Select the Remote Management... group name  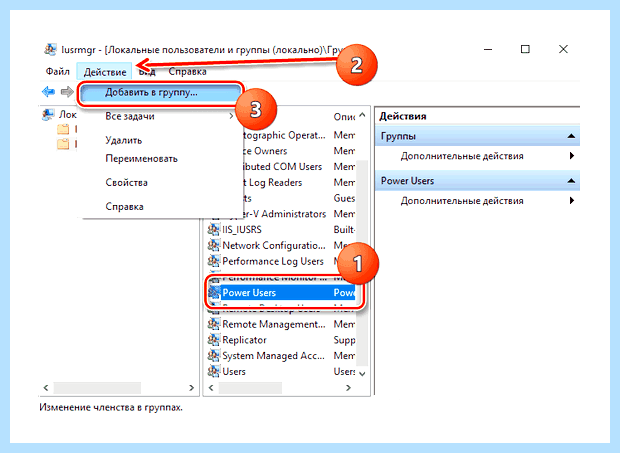(x=274, y=325)
